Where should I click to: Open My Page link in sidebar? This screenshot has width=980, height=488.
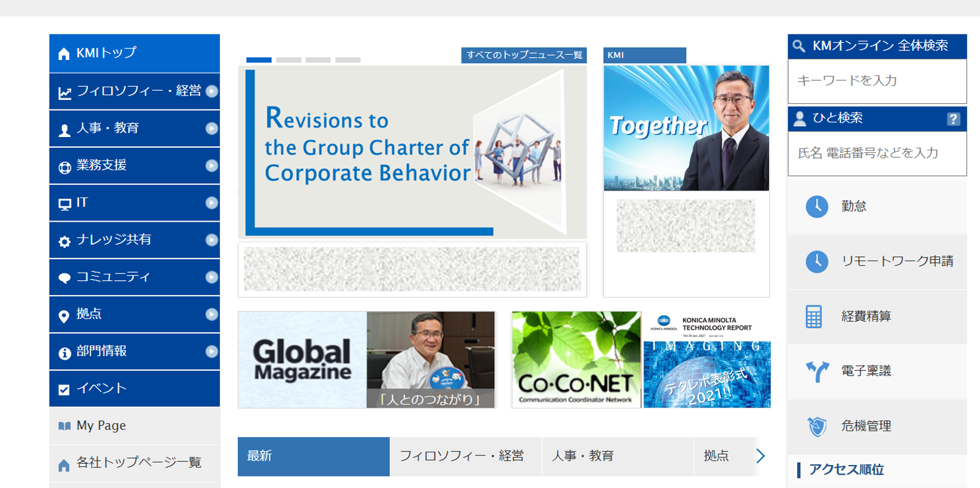(x=134, y=426)
